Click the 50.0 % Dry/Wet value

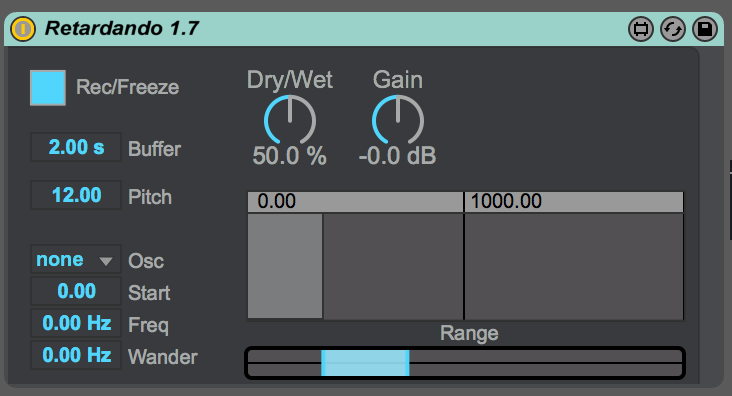point(289,156)
